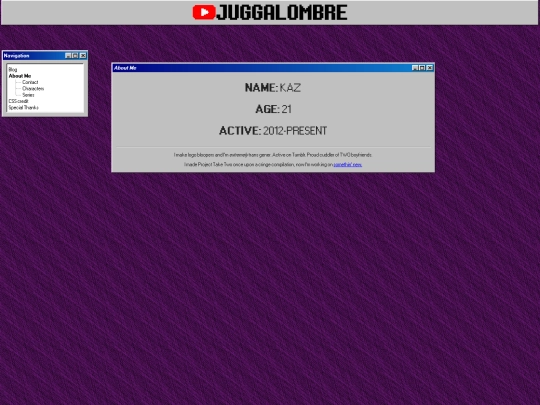The height and width of the screenshot is (405, 540).
Task: Open Series under About Me
Action: pyautogui.click(x=28, y=95)
